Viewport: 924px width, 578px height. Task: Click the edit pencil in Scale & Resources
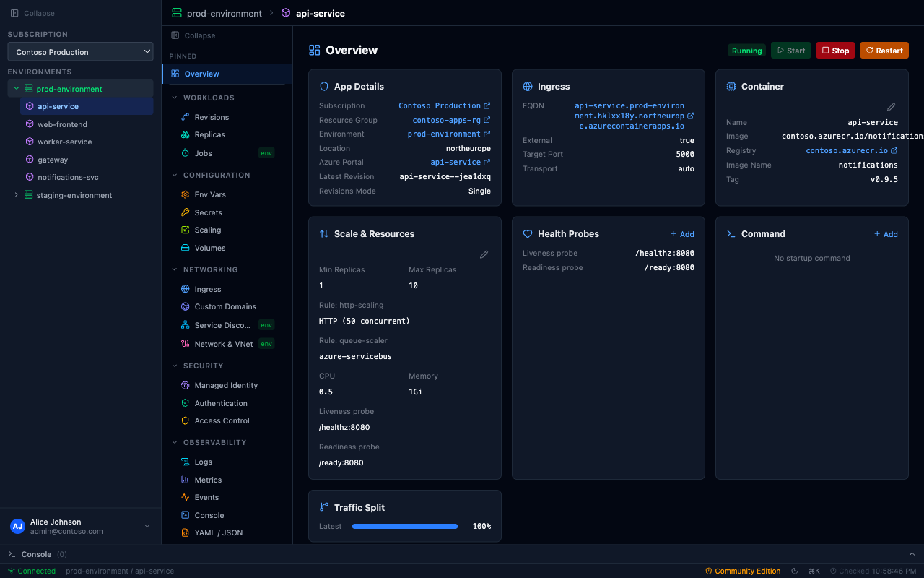[484, 254]
